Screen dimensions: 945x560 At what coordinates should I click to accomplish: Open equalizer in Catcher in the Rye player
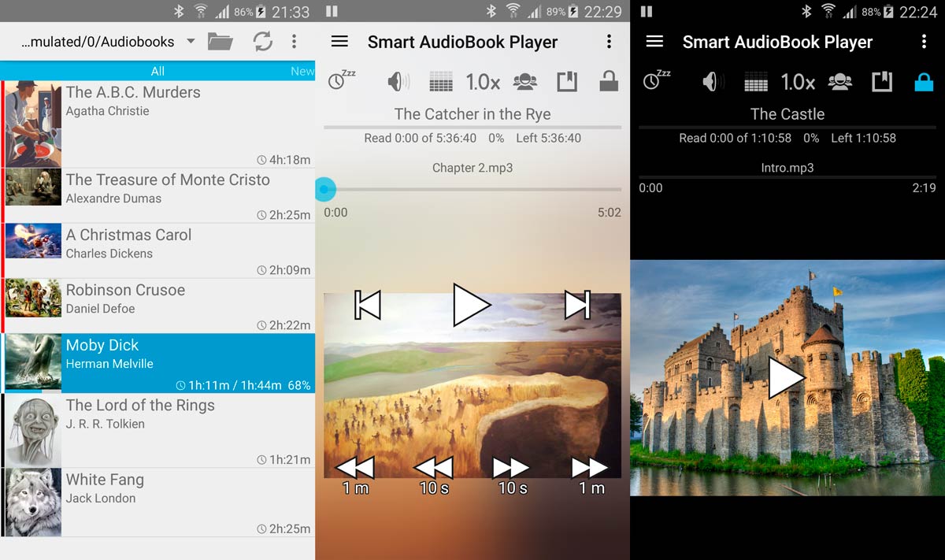[441, 81]
